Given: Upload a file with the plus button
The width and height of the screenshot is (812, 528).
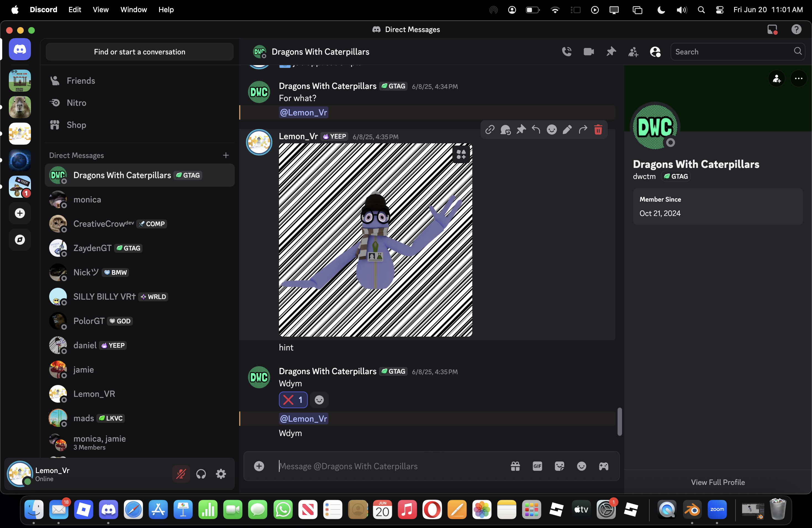Looking at the screenshot, I should click(259, 466).
